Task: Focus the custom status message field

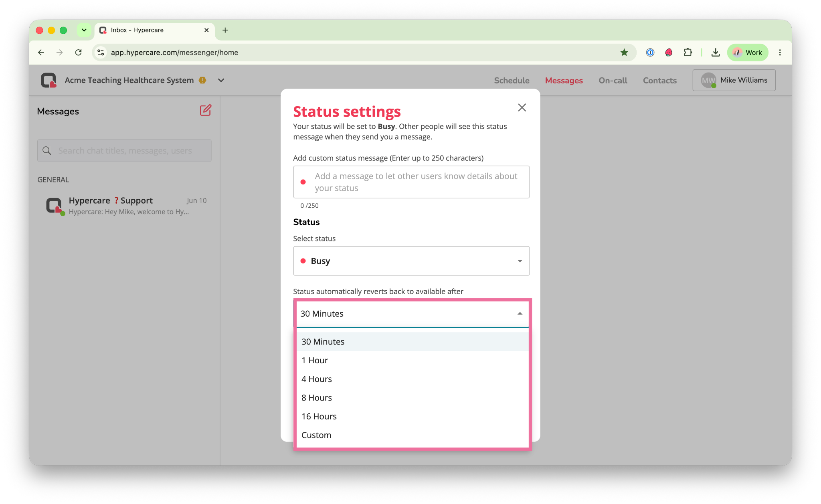Action: 411,182
